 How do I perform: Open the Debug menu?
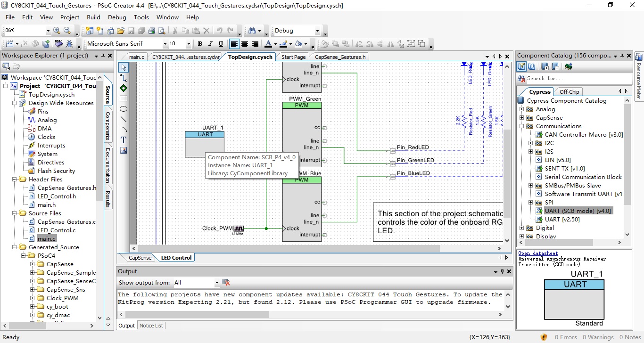click(117, 17)
